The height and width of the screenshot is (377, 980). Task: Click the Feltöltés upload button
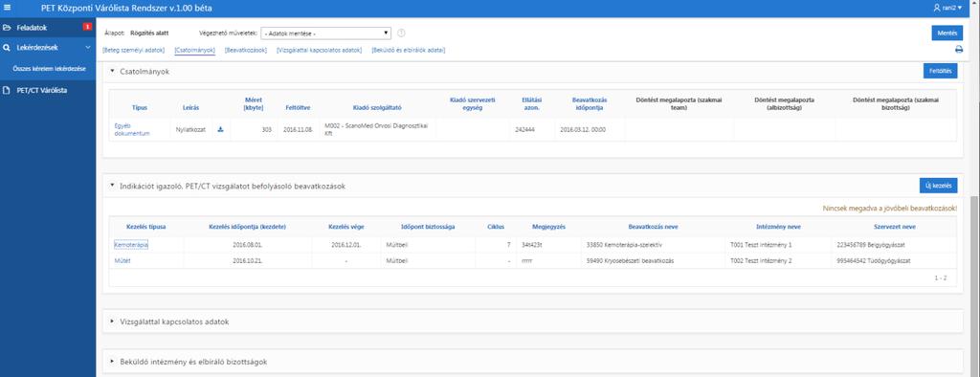pos(940,71)
